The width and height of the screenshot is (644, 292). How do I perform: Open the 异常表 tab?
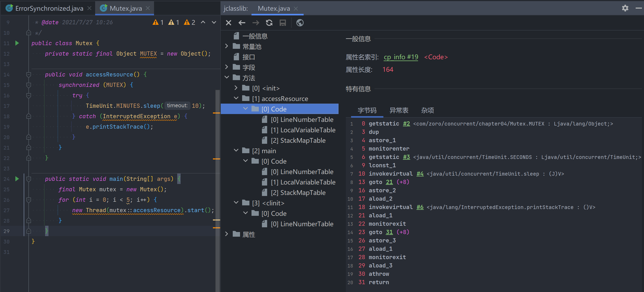[x=399, y=110]
